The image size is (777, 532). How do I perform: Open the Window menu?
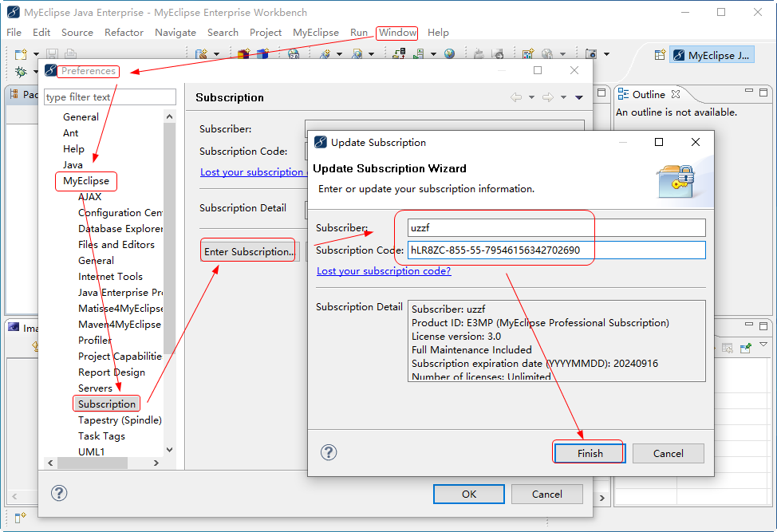point(397,33)
